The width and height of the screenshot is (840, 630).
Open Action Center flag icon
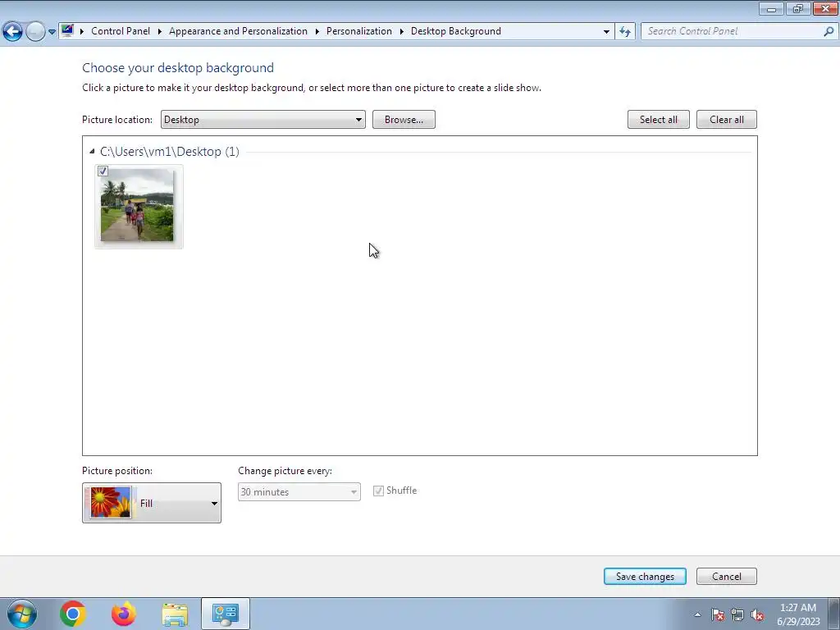pyautogui.click(x=718, y=614)
